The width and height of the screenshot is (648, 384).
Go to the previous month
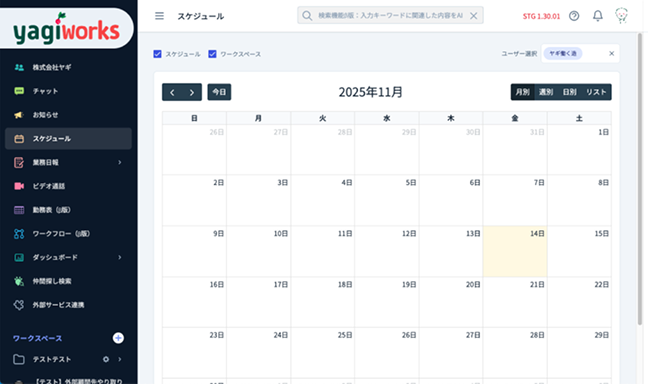click(172, 92)
